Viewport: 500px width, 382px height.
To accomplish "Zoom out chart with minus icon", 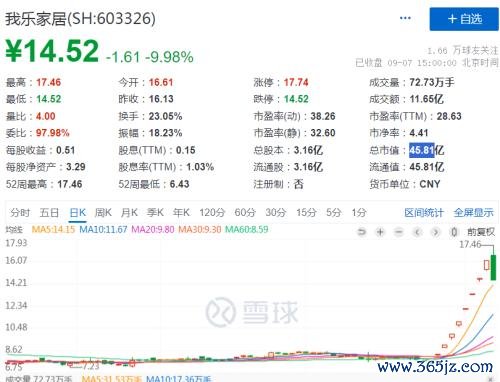I will pos(399,232).
